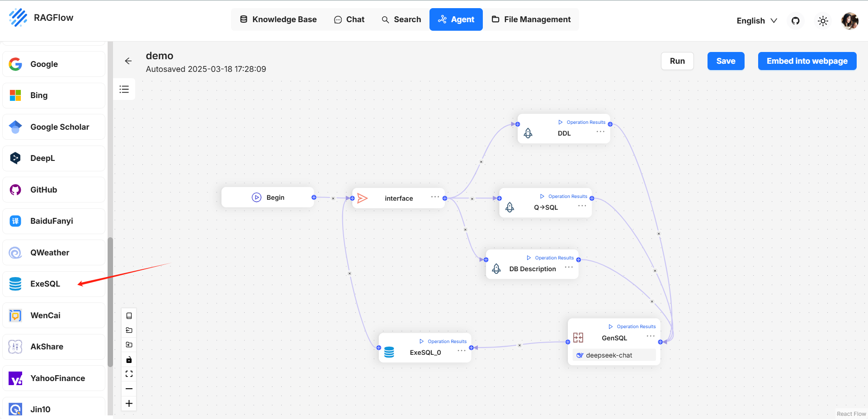Click the user avatar in top right
This screenshot has width=868, height=419.
[x=849, y=21]
